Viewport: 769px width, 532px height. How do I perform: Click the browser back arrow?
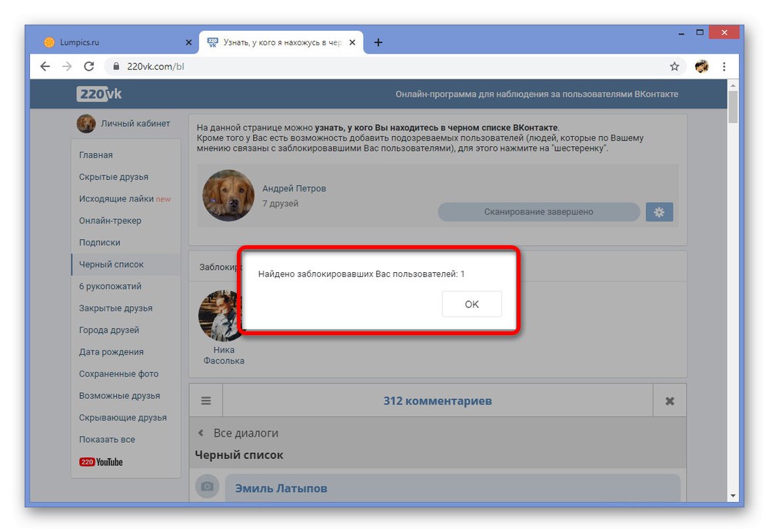tap(45, 66)
